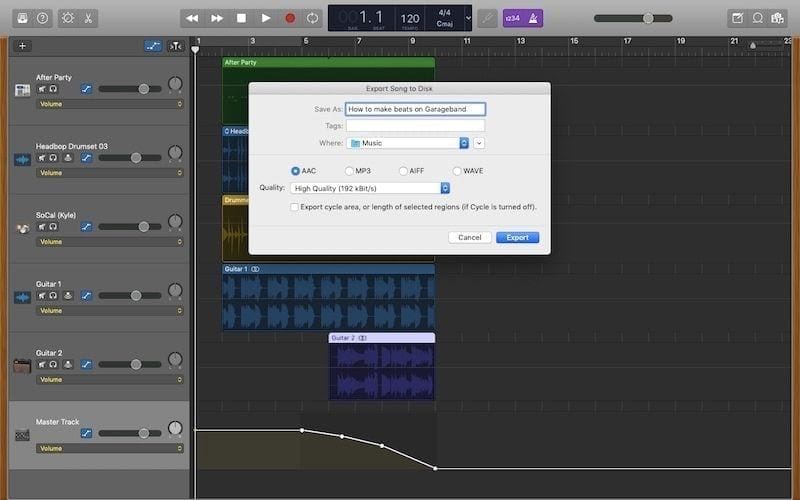Toggle automation on Guitar 2 track
Image resolution: width=800 pixels, height=500 pixels.
click(x=86, y=364)
